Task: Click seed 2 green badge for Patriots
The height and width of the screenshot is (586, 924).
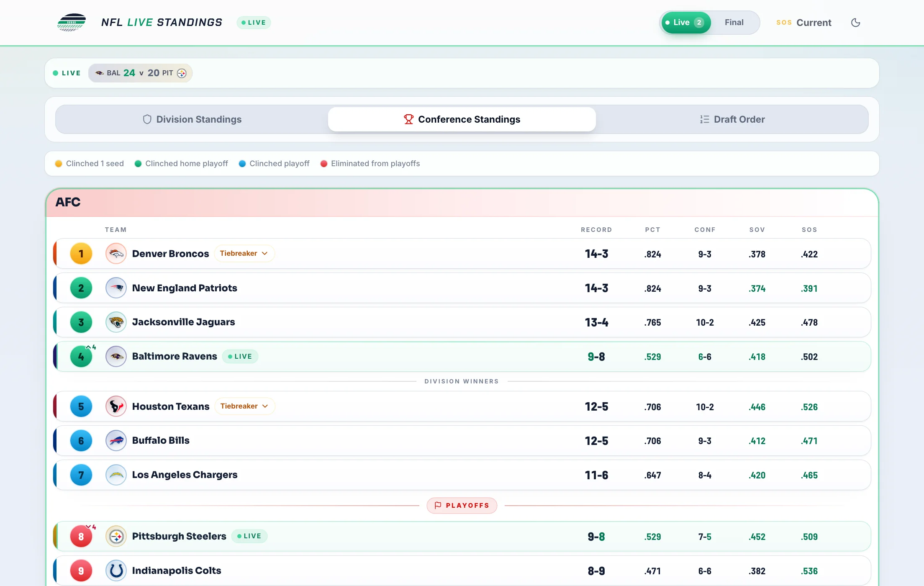Action: point(81,288)
